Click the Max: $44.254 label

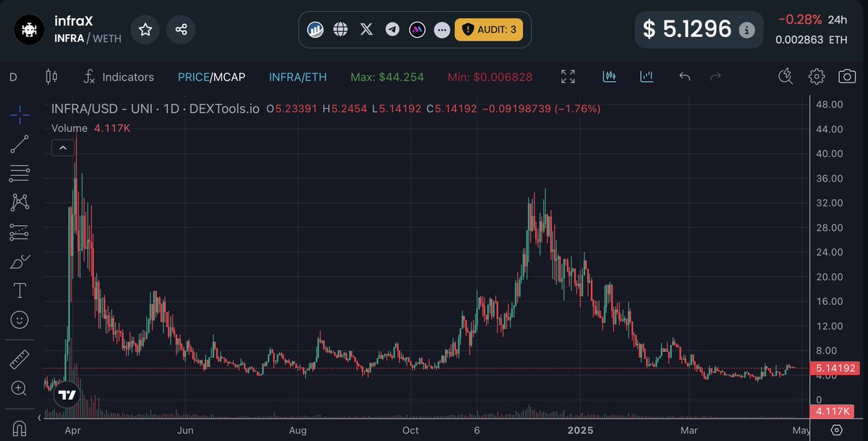(x=387, y=77)
